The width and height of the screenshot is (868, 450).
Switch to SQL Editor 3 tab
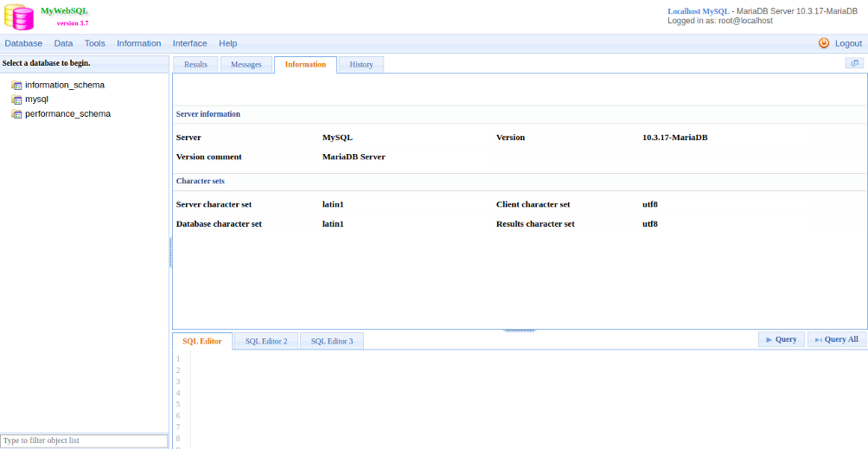point(332,341)
